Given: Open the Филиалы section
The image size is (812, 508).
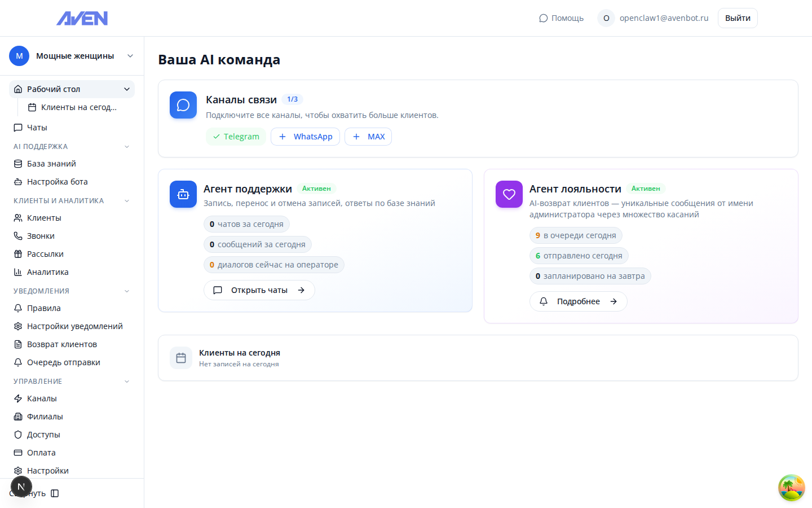Looking at the screenshot, I should (45, 416).
